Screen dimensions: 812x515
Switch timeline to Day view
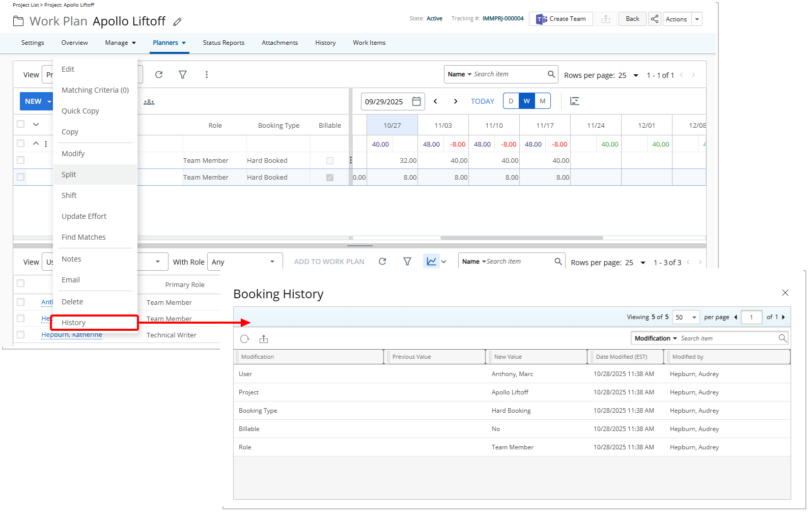pos(511,101)
